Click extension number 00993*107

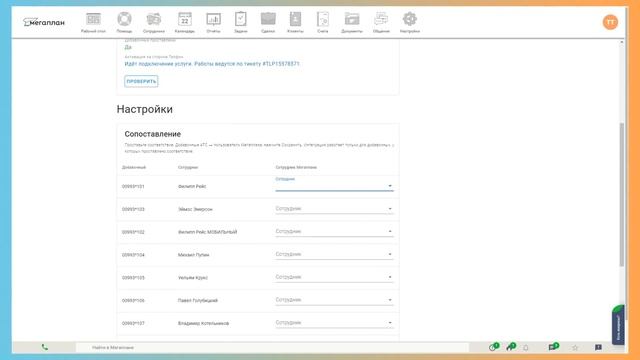pos(133,324)
